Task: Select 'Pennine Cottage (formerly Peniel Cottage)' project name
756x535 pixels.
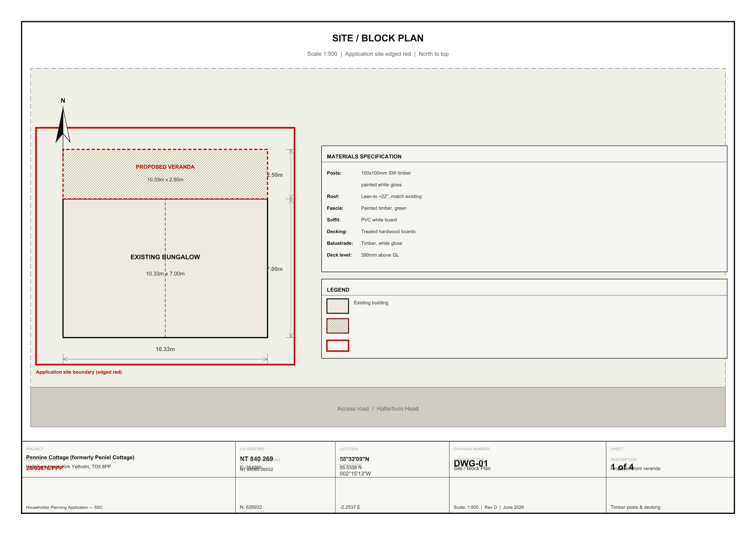Action: click(80, 458)
